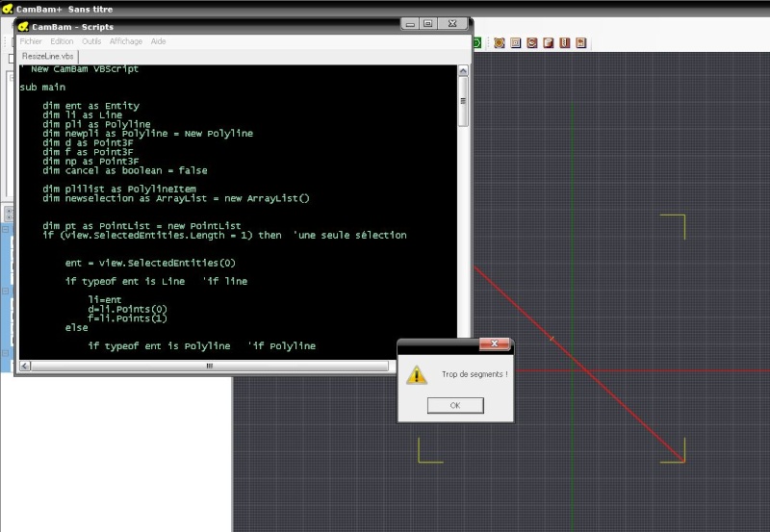The image size is (770, 532).
Task: Click the horizontal scroll left arrow in editor
Action: pyautogui.click(x=25, y=366)
